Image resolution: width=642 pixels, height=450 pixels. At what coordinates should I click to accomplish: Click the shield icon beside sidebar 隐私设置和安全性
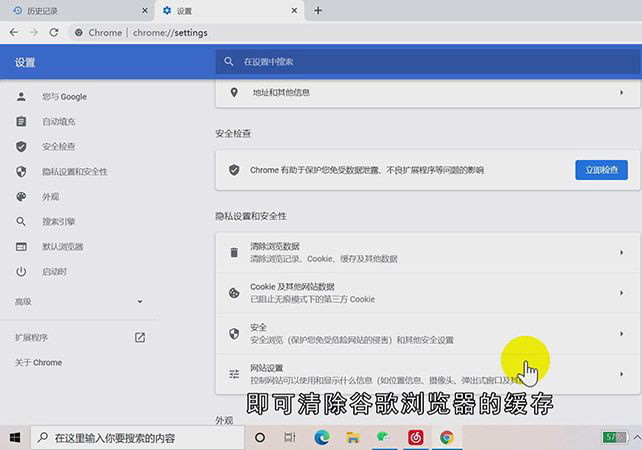(x=21, y=172)
